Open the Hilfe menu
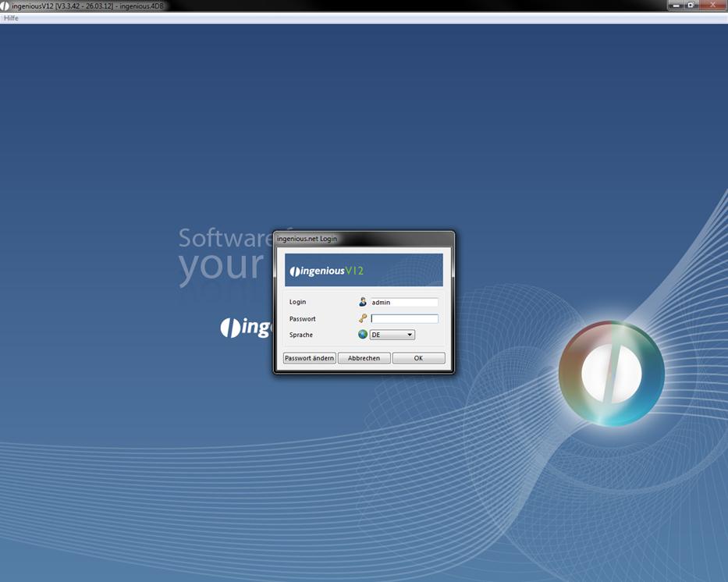This screenshot has width=728, height=582. [11, 18]
